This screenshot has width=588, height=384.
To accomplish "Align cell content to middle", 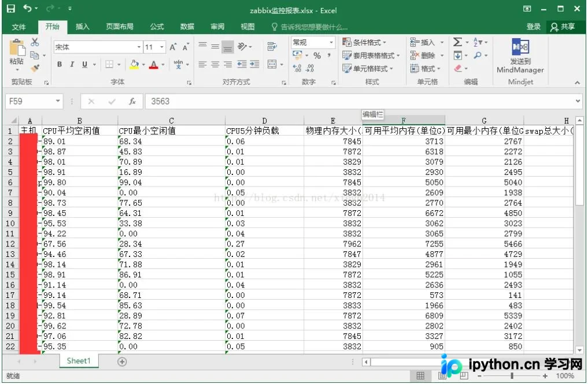I will pos(215,46).
